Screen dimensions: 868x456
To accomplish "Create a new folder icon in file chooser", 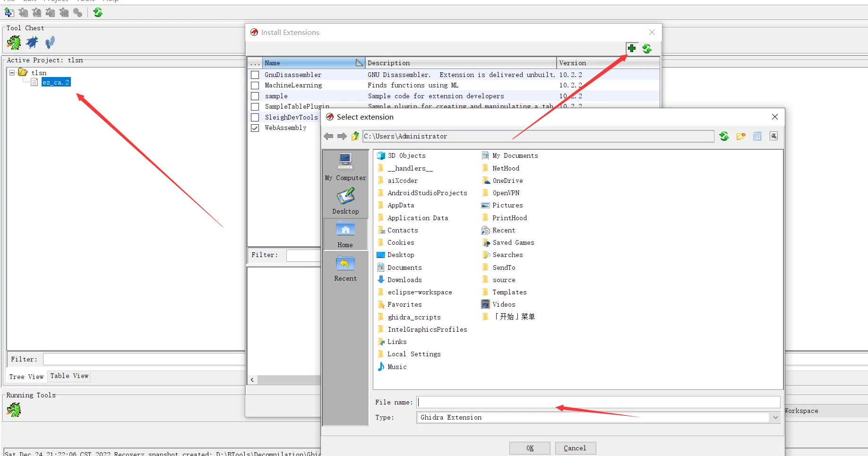I will pos(740,136).
